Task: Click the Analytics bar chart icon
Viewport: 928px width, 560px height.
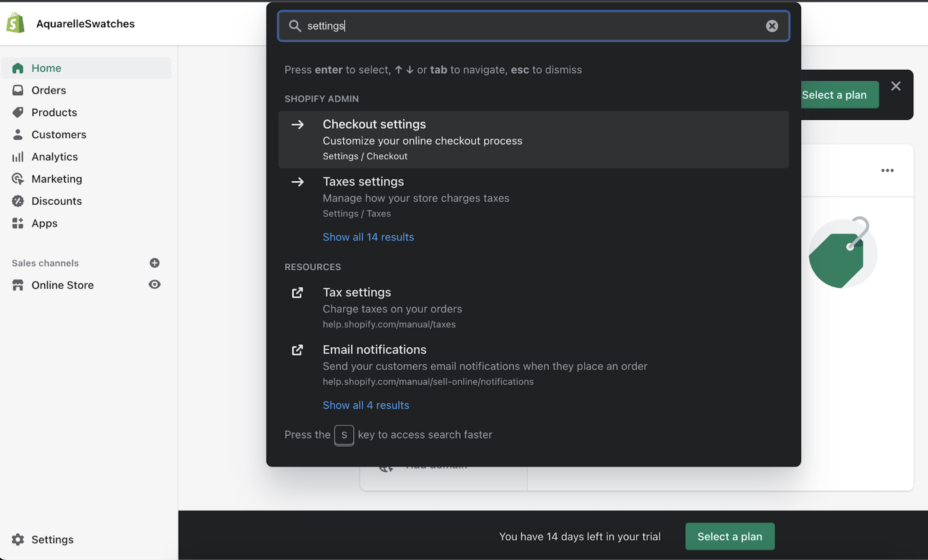Action: pos(18,157)
